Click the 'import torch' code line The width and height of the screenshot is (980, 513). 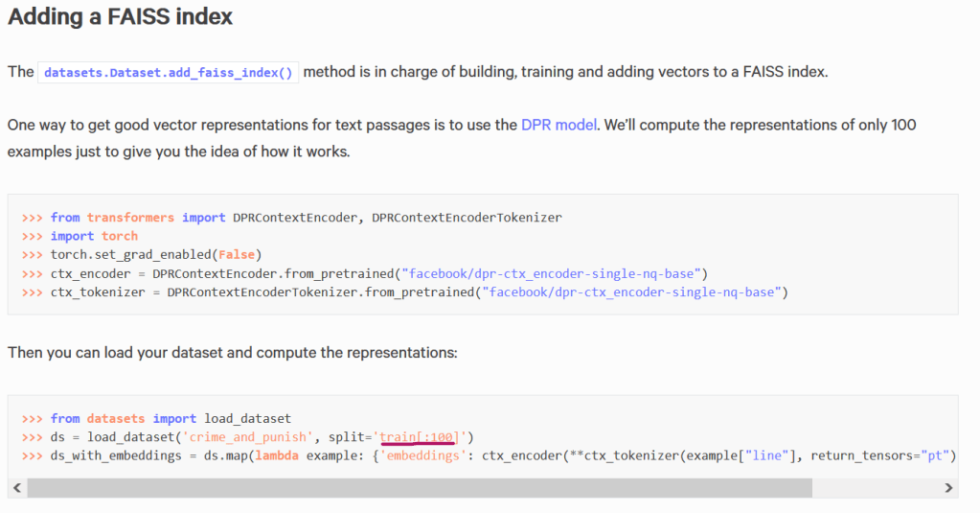coord(94,236)
